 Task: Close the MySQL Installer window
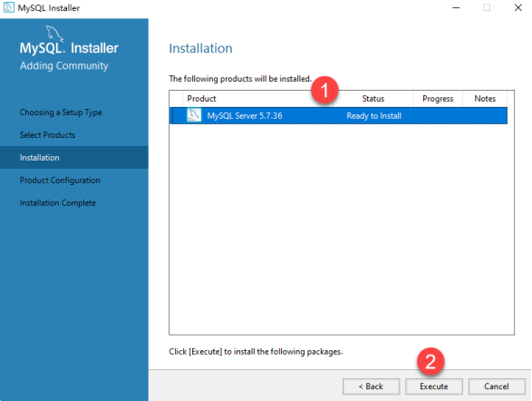pos(518,7)
